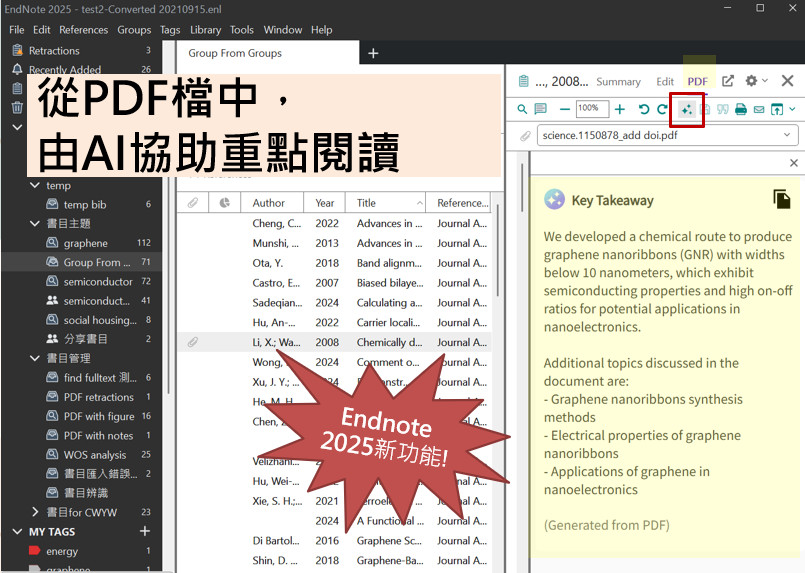Select the graphene group

click(85, 243)
